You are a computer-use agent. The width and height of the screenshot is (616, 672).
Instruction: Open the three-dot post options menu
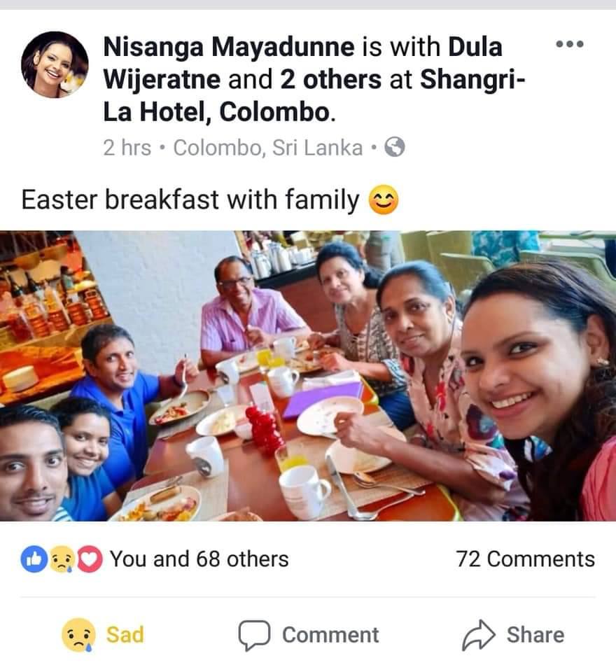pyautogui.click(x=569, y=43)
